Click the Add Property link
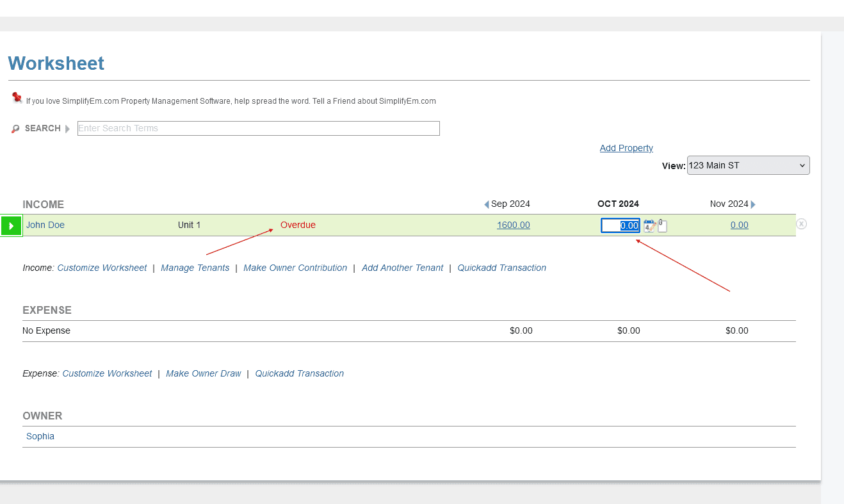This screenshot has height=504, width=844. point(626,148)
